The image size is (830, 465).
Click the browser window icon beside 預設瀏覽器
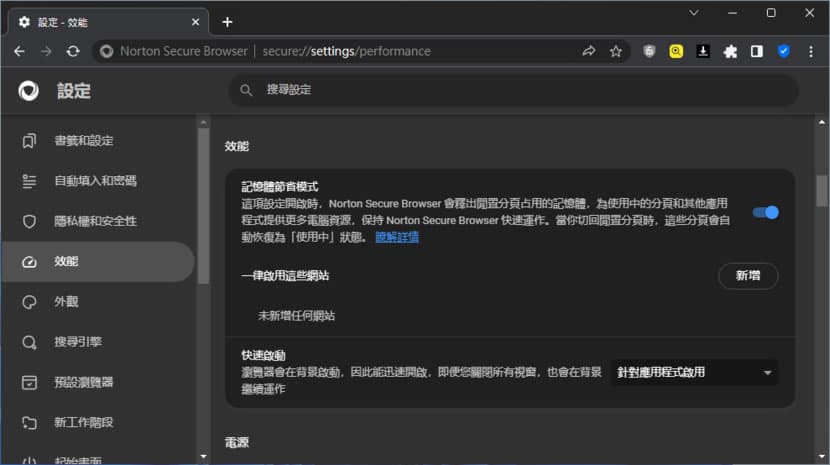[29, 382]
